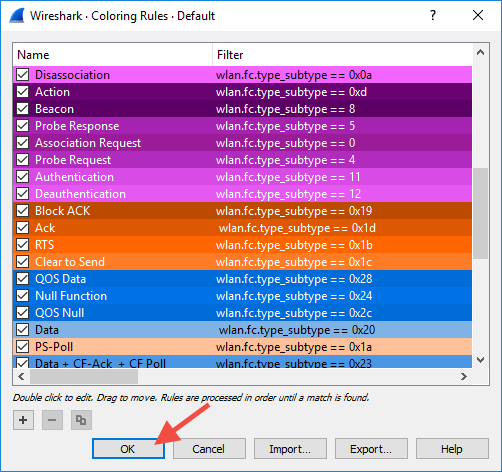Click the OK button
The height and width of the screenshot is (472, 502).
(128, 449)
